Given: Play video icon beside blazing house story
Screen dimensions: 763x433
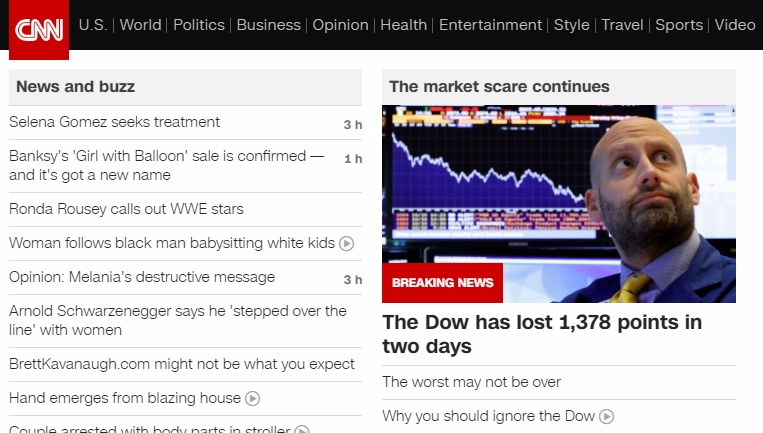Looking at the screenshot, I should (253, 398).
